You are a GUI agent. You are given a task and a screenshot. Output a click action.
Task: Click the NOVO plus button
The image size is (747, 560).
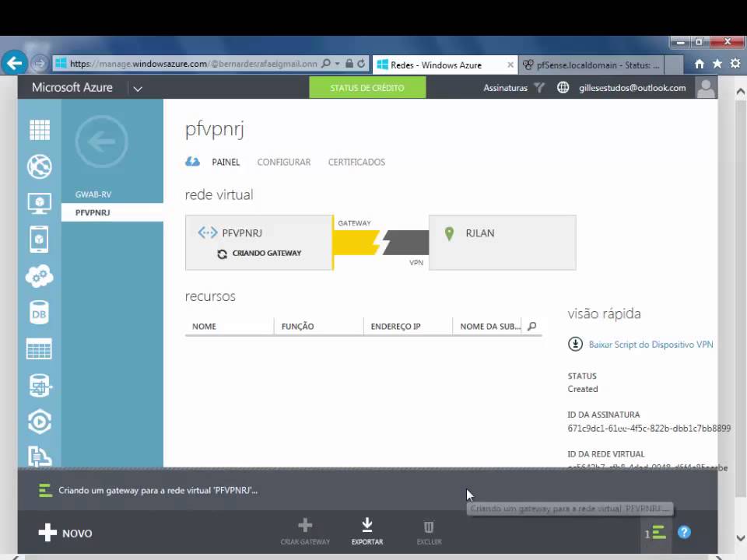pos(65,533)
